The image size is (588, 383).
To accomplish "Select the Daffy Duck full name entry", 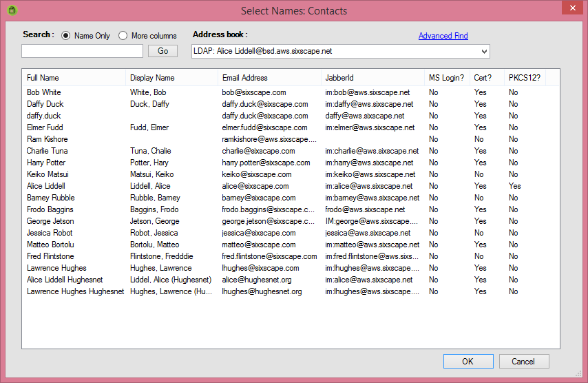I will click(45, 104).
